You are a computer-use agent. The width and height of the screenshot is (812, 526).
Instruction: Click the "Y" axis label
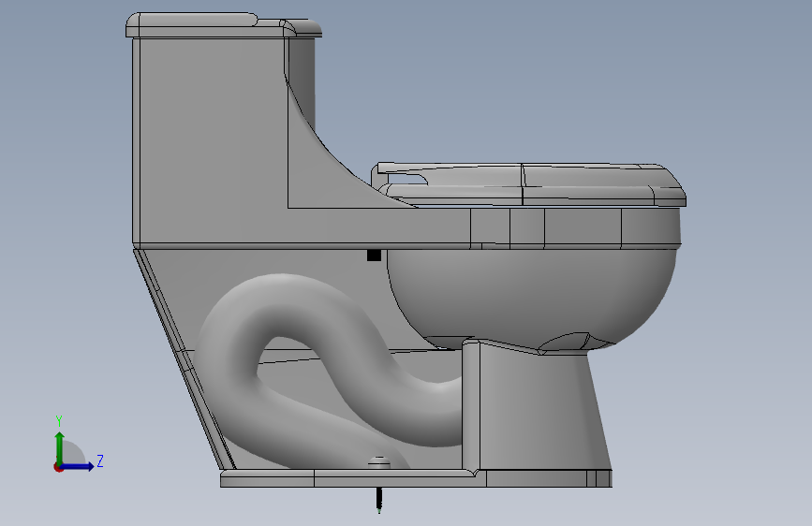coord(59,421)
